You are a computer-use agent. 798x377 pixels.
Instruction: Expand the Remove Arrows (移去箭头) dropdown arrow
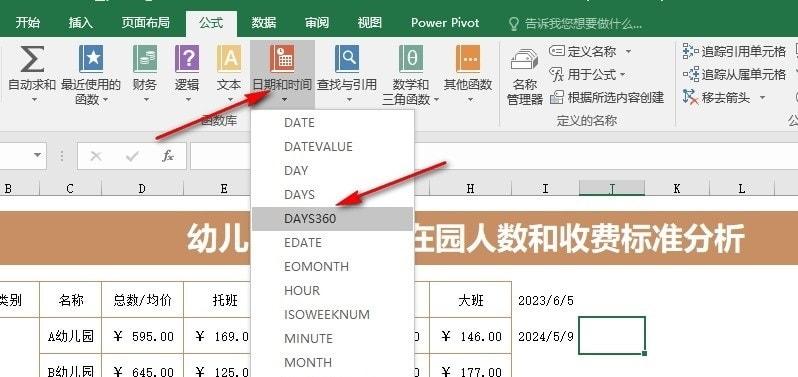(x=762, y=97)
